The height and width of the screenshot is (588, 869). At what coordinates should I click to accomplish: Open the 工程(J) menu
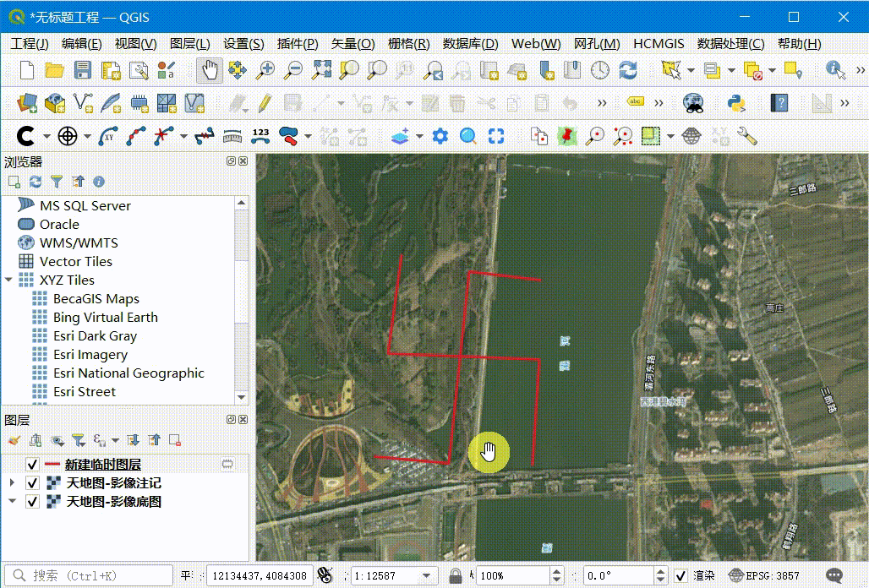30,44
